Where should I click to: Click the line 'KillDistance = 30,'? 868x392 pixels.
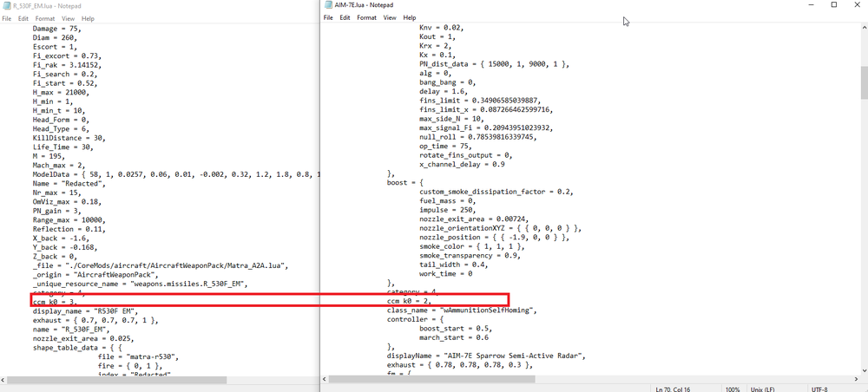tap(69, 138)
